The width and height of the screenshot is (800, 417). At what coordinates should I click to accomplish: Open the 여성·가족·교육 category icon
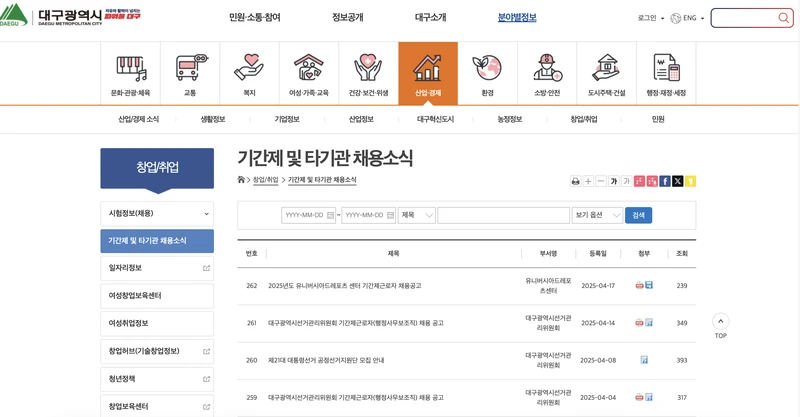click(309, 73)
